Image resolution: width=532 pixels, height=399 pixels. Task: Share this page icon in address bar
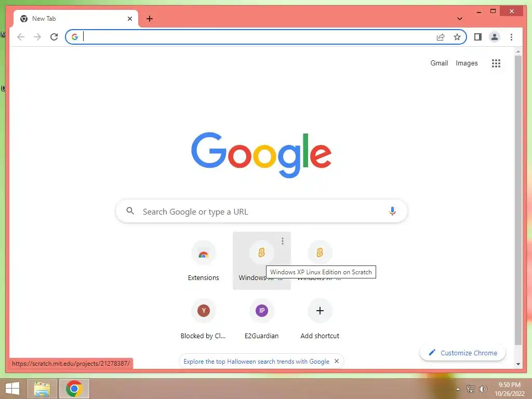(441, 37)
